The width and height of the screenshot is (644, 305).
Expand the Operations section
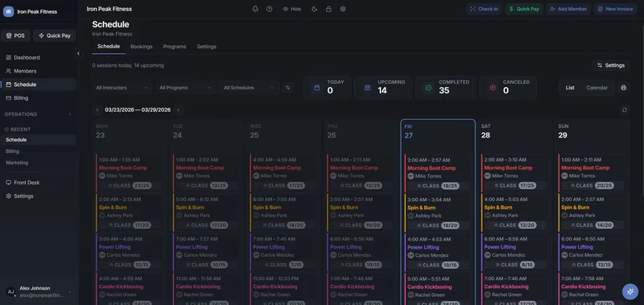[x=38, y=114]
